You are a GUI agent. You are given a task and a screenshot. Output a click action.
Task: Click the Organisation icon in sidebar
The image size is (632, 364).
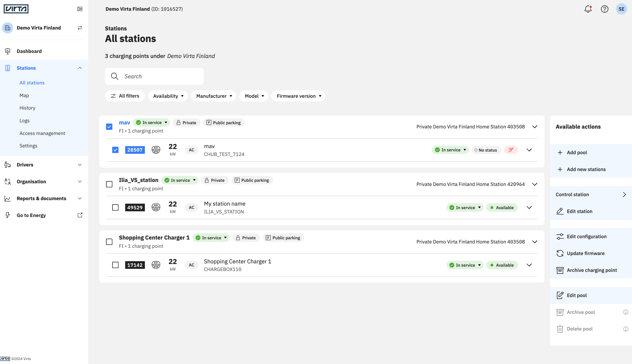click(7, 182)
